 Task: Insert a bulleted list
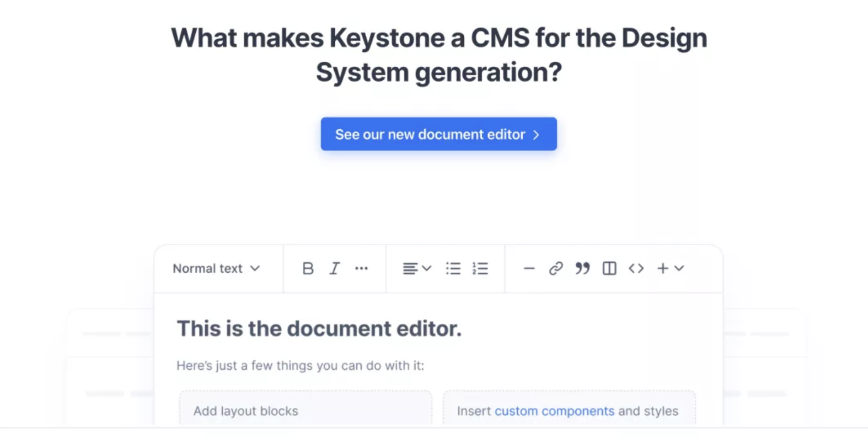click(453, 268)
